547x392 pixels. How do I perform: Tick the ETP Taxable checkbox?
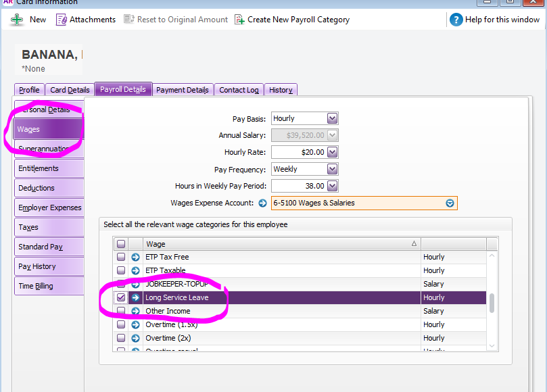click(121, 270)
